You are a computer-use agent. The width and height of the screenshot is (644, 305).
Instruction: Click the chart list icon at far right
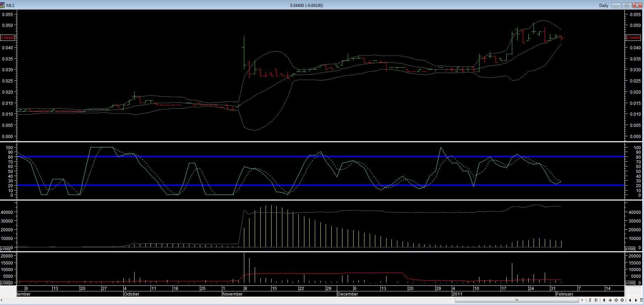tap(642, 300)
